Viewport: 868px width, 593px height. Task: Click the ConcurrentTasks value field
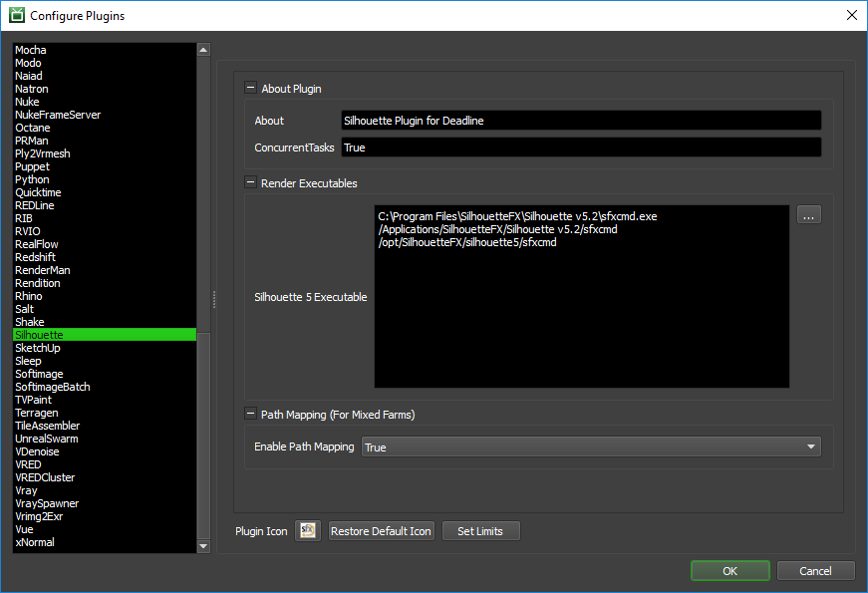(581, 148)
